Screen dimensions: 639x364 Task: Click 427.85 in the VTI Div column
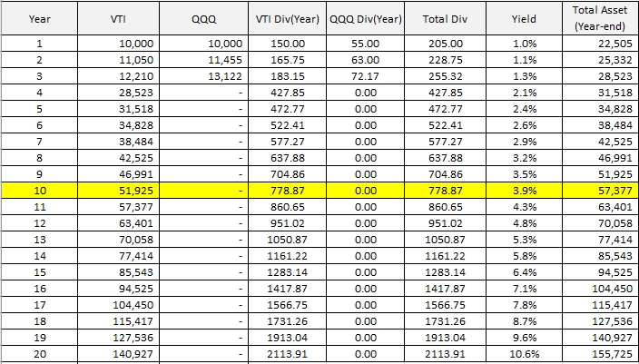coord(288,93)
